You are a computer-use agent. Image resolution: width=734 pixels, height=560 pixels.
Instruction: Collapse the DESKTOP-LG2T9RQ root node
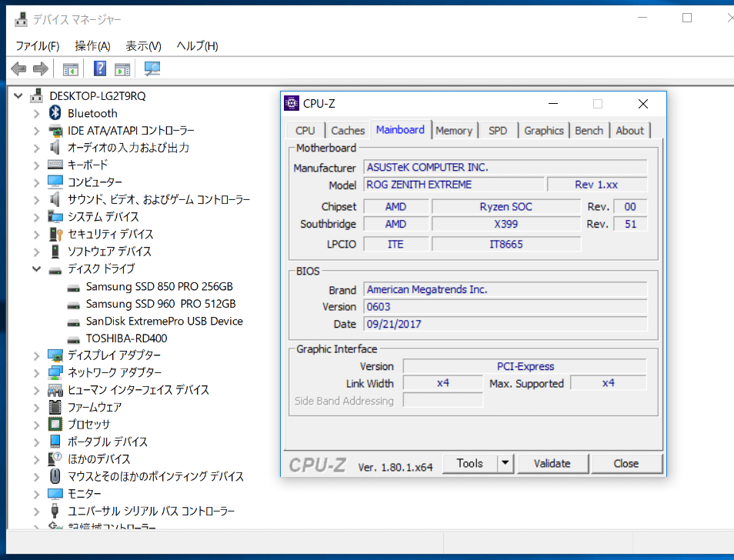tap(18, 96)
